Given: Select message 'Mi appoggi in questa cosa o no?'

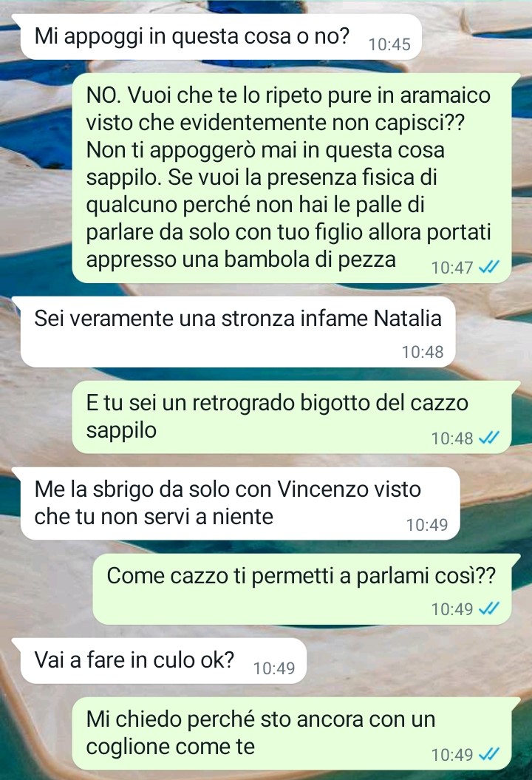Looking at the screenshot, I should tap(221, 37).
